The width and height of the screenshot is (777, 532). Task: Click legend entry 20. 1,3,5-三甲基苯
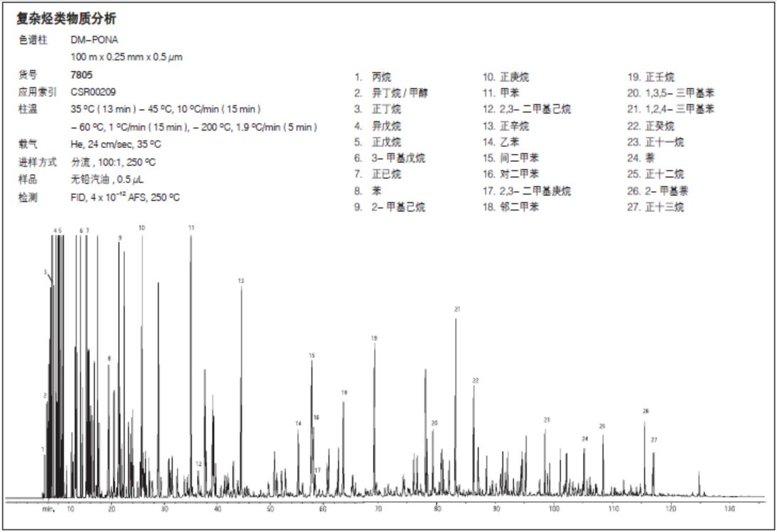(x=671, y=93)
